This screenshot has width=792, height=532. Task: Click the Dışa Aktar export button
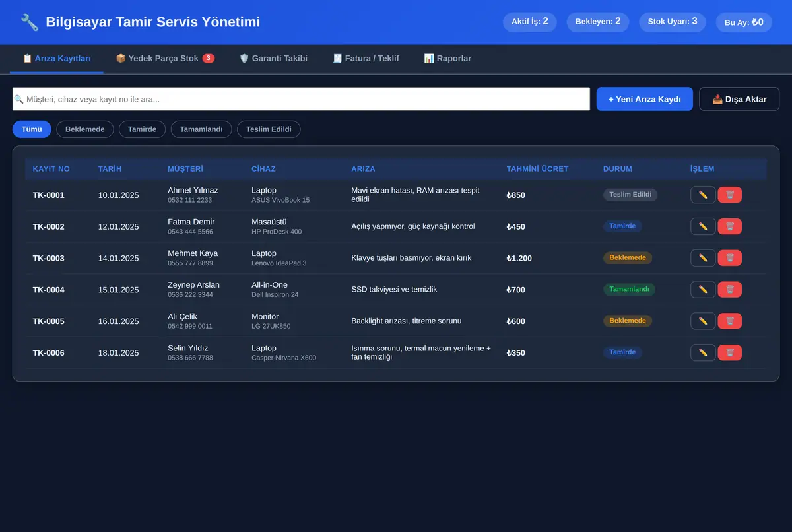[739, 99]
